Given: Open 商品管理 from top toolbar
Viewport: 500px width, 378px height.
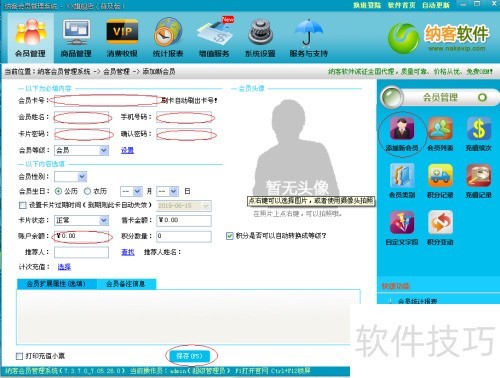Looking at the screenshot, I should click(76, 38).
